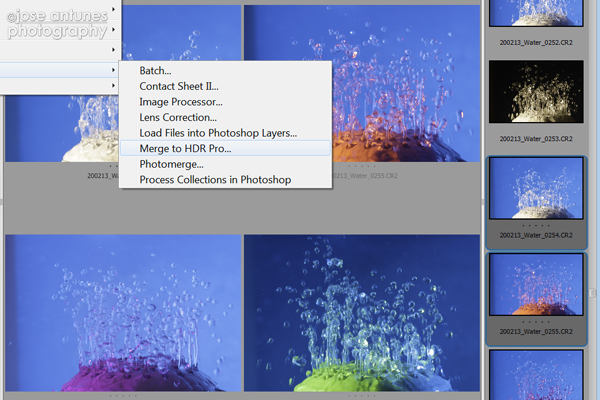This screenshot has height=400, width=600.
Task: Click thumbnail above 200213_Water_0252.CR2 in side panel
Action: pyautogui.click(x=536, y=13)
